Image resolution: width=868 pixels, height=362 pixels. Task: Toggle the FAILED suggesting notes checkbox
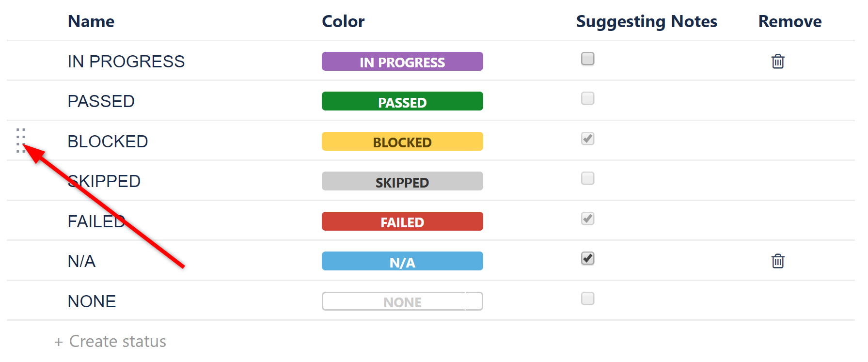click(587, 219)
